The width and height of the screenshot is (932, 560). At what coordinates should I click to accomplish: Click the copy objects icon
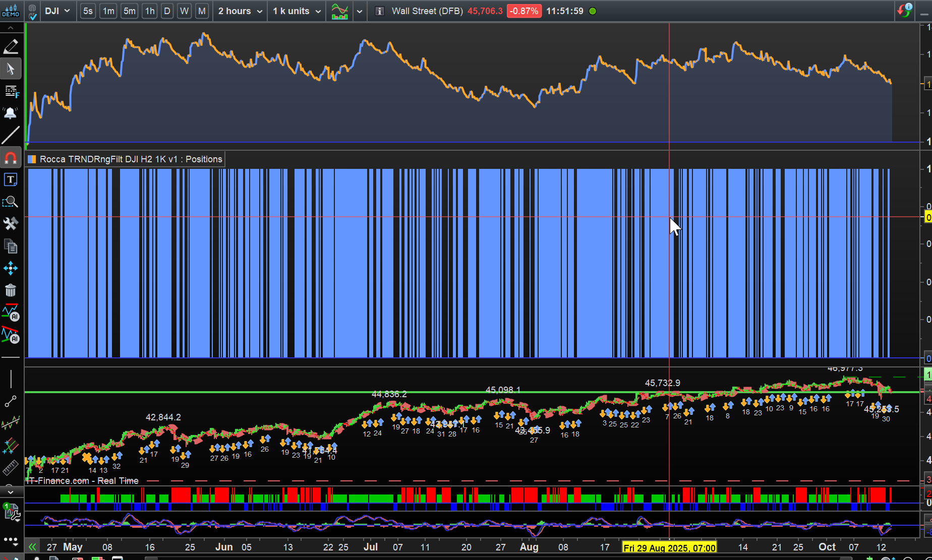coord(11,246)
